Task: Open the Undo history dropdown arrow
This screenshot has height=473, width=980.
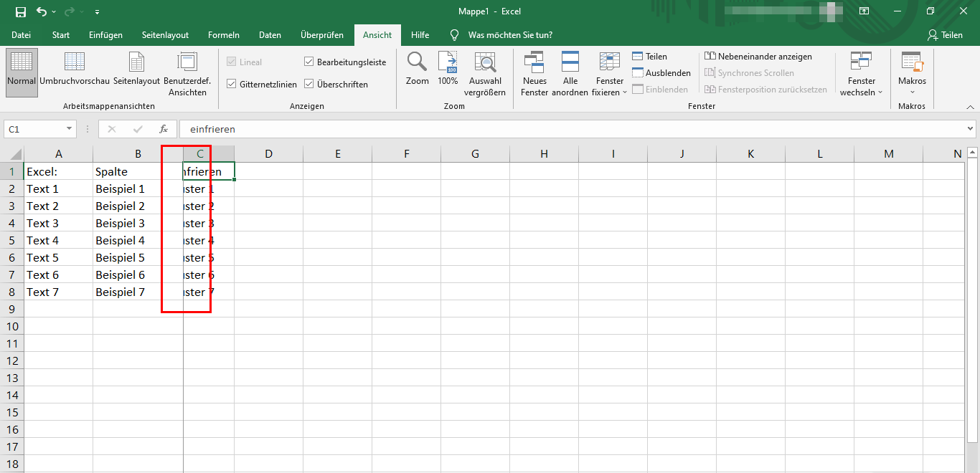Action: tap(54, 12)
